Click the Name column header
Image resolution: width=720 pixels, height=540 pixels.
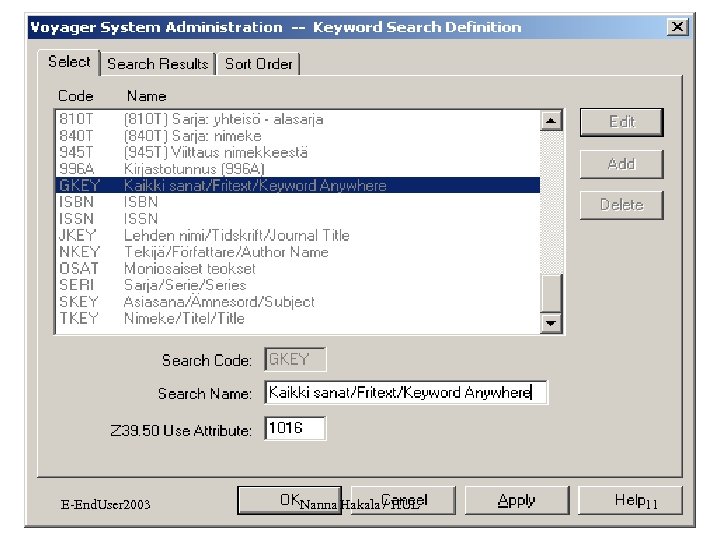click(146, 96)
